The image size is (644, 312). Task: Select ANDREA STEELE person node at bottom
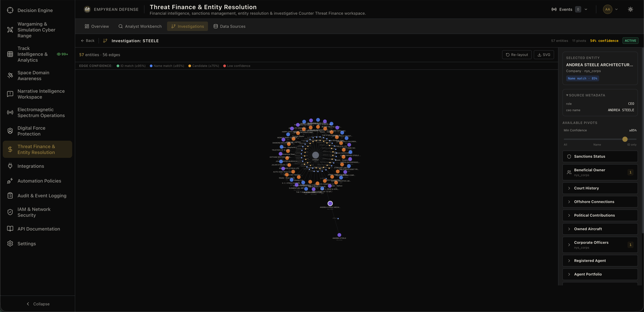(339, 235)
